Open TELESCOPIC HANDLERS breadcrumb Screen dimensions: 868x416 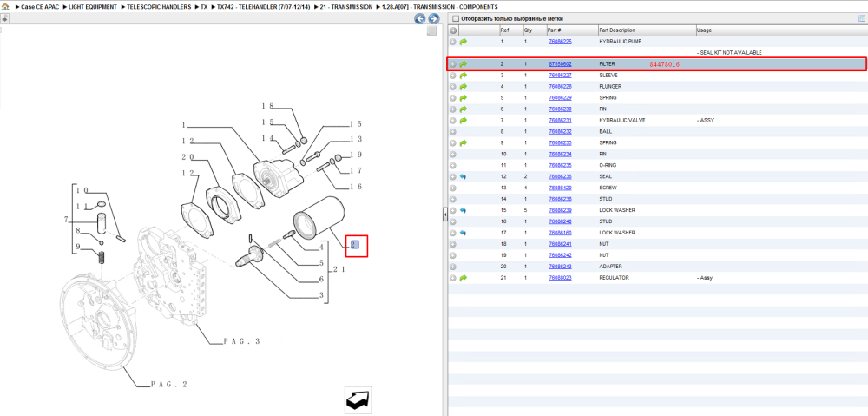pyautogui.click(x=159, y=7)
